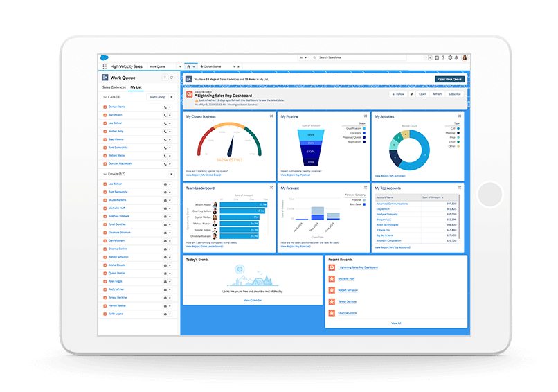Click the Global Actions plus icon
The height and width of the screenshot is (392, 558).
[437, 57]
